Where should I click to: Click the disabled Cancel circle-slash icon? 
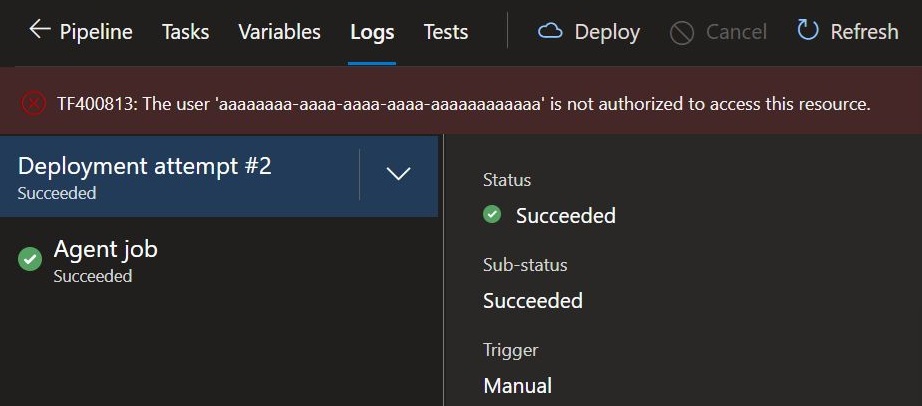[682, 32]
